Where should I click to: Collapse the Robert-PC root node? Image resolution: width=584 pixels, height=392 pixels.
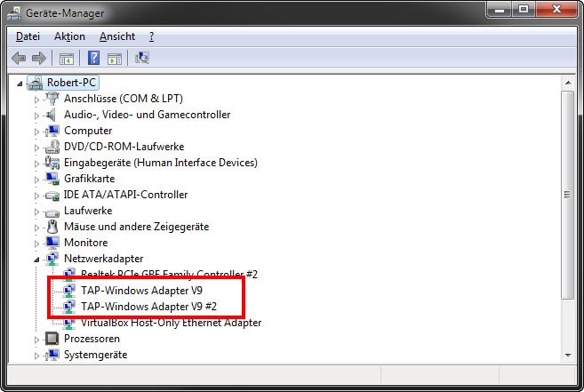[x=20, y=84]
